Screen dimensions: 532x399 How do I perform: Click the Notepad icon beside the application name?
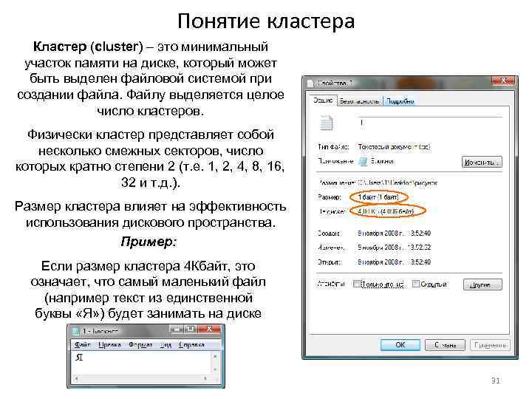[x=363, y=161]
